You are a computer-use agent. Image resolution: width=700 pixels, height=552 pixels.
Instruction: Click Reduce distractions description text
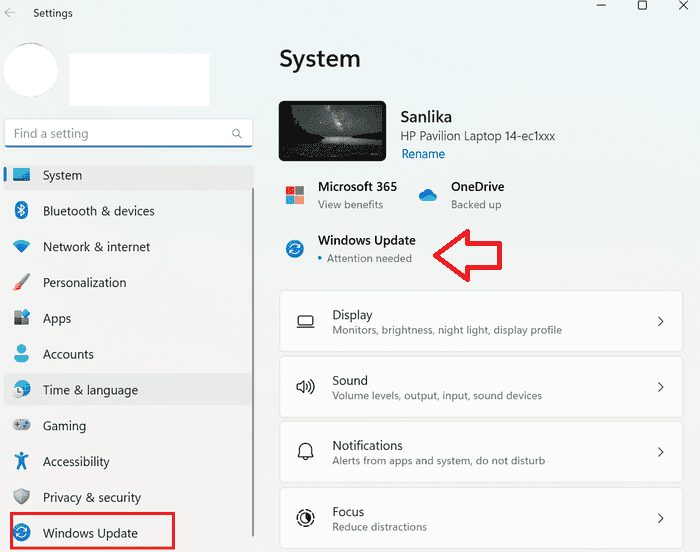[379, 527]
